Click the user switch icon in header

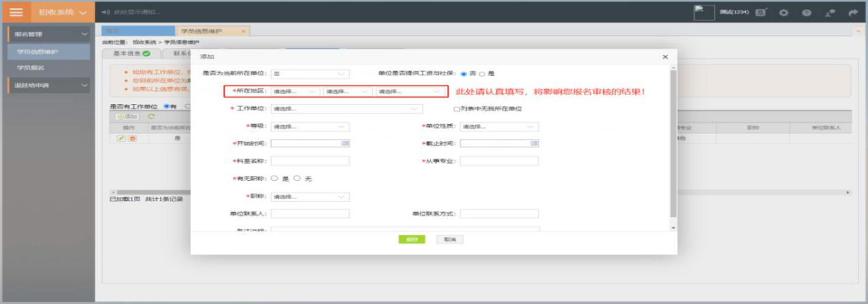tap(830, 12)
